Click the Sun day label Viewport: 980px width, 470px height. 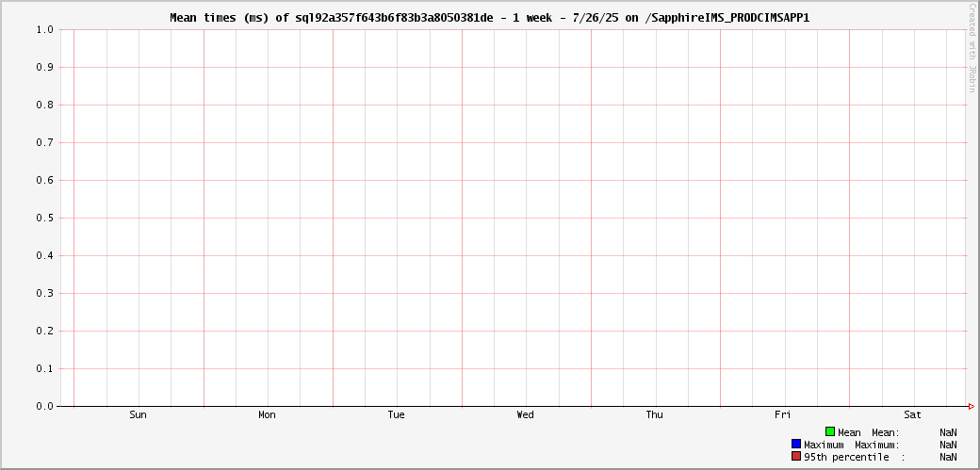point(139,415)
